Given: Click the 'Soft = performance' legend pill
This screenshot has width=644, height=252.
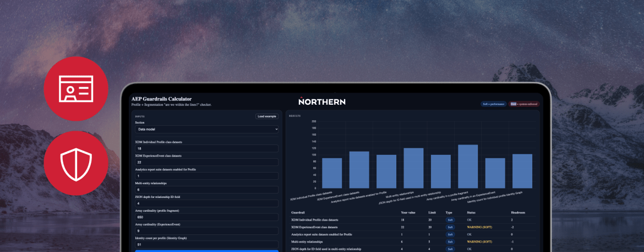Looking at the screenshot, I should pos(493,104).
